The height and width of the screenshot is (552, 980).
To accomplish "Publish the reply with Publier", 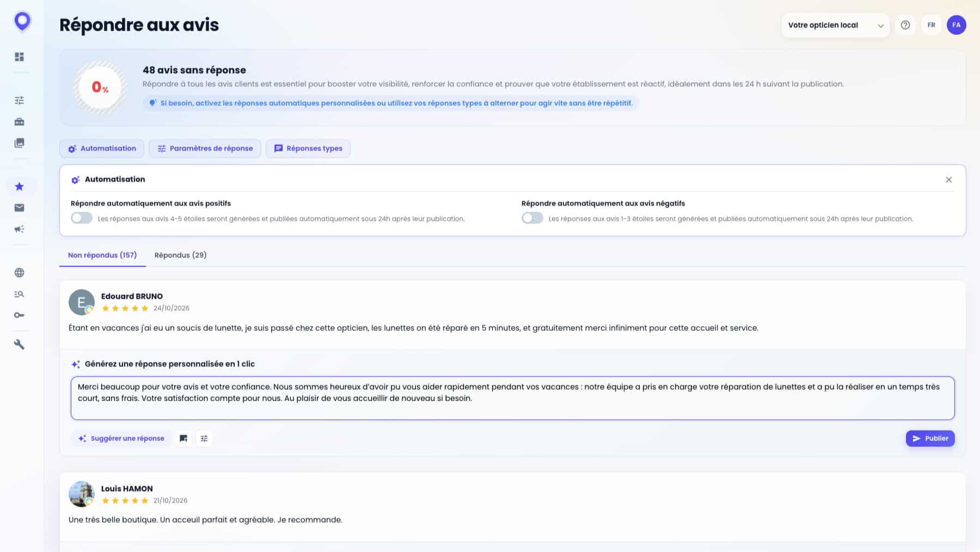I will point(930,439).
